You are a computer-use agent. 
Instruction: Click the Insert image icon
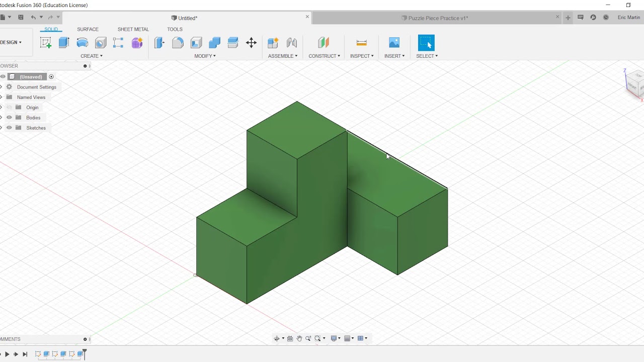click(x=394, y=43)
